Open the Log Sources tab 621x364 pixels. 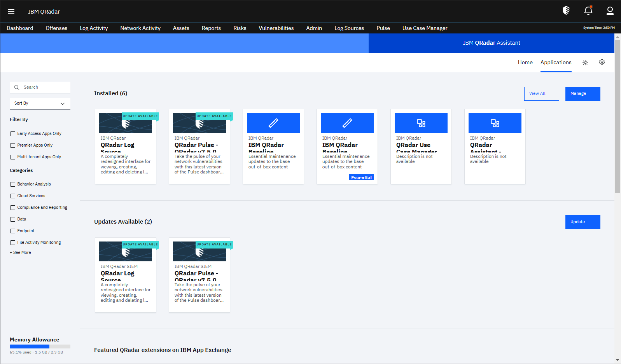pyautogui.click(x=349, y=28)
